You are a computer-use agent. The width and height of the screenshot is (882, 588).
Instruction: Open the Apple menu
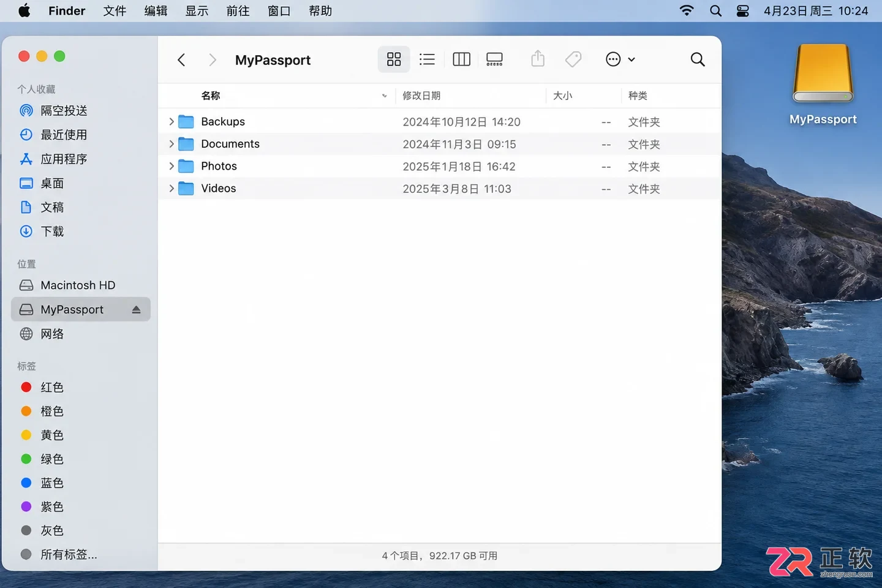tap(24, 11)
